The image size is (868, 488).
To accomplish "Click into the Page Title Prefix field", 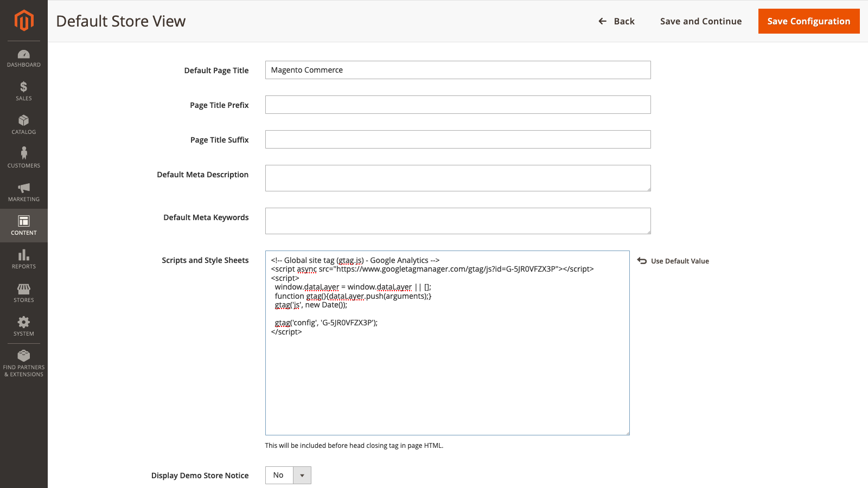I will click(457, 105).
